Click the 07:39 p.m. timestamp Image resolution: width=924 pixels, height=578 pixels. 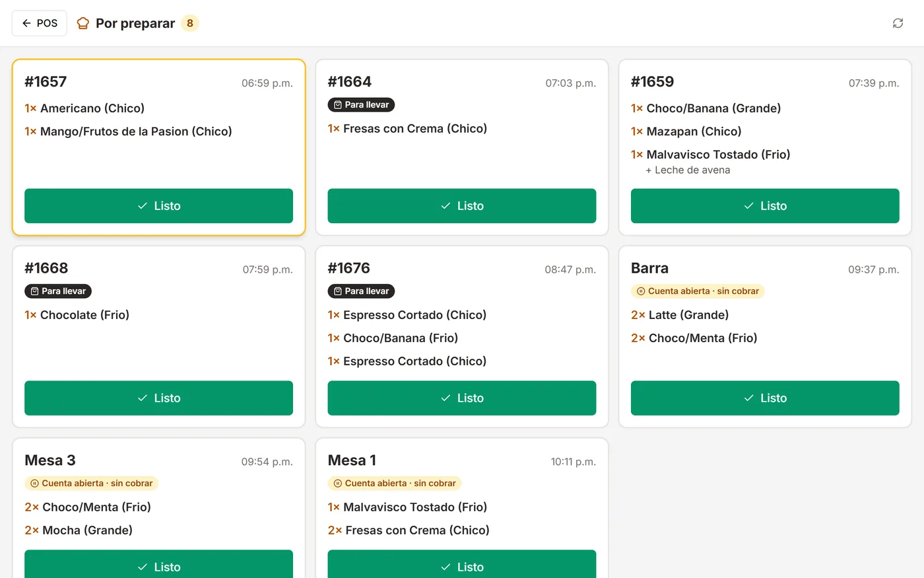(x=874, y=83)
